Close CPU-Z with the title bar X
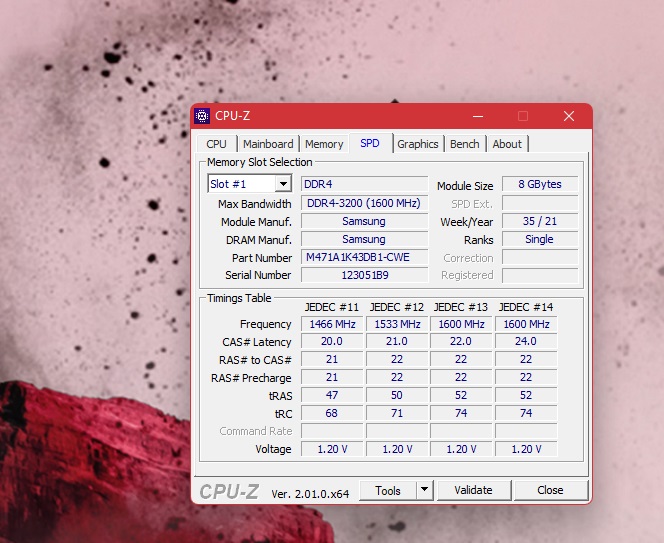Image resolution: width=664 pixels, height=543 pixels. click(x=569, y=116)
